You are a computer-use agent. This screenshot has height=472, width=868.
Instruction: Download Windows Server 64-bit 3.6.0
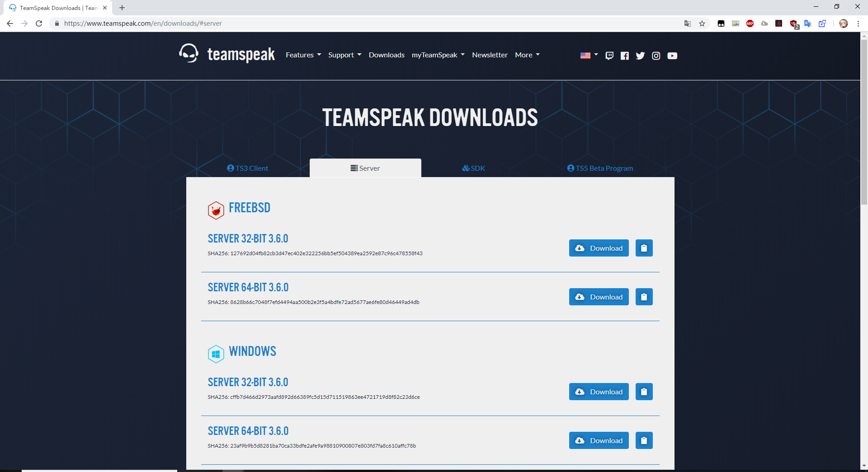pos(599,440)
